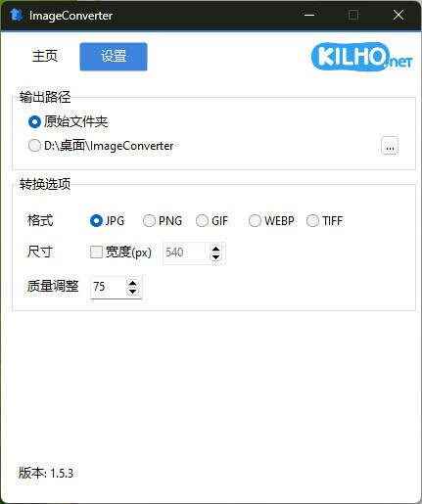Pick WEBP as the output format
The width and height of the screenshot is (422, 504).
pos(271,221)
